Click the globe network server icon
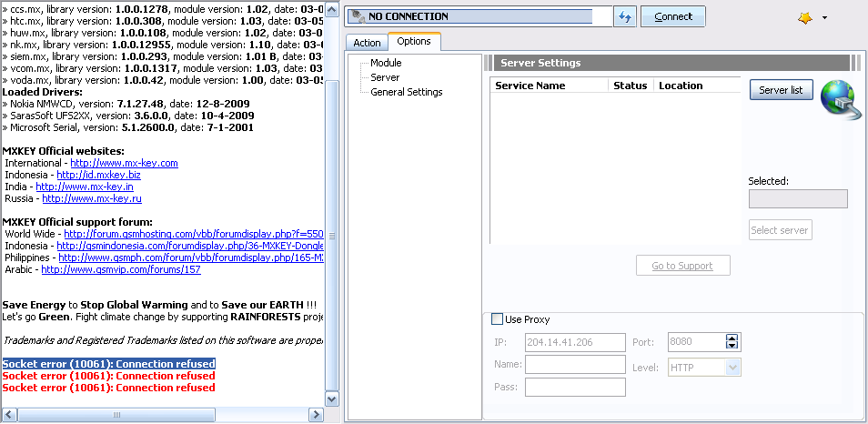The height and width of the screenshot is (424, 868). [x=841, y=100]
